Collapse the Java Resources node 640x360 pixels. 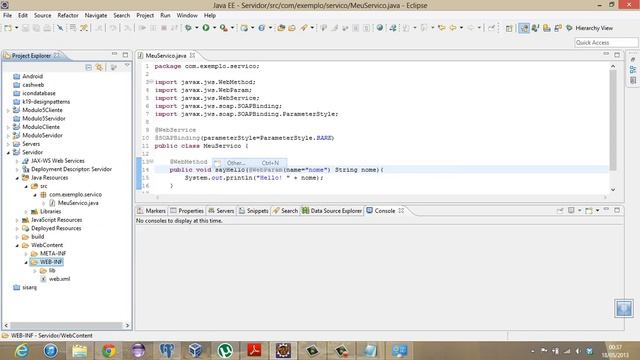click(x=17, y=178)
